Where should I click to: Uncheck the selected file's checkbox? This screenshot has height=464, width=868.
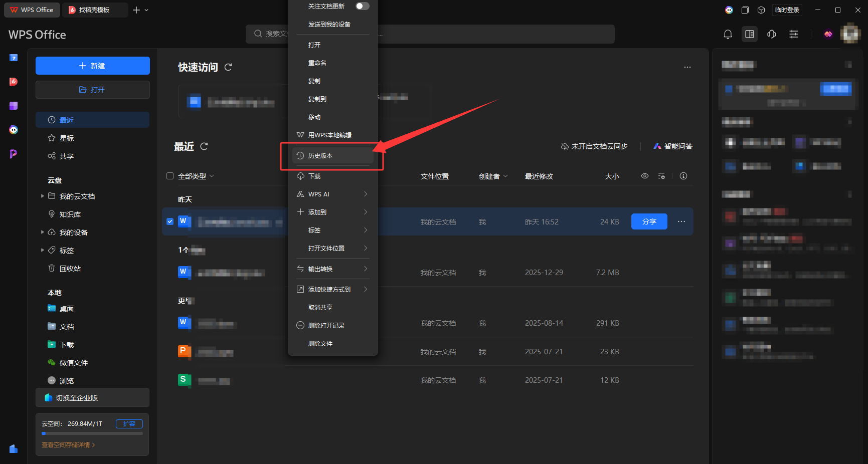pos(170,221)
